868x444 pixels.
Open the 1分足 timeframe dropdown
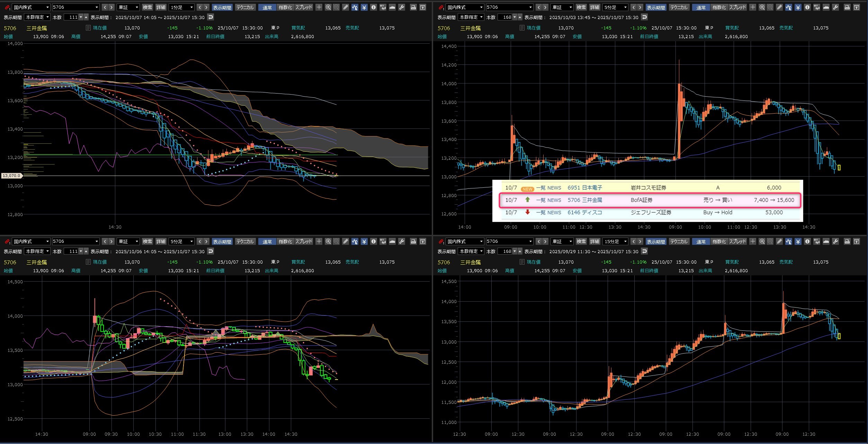point(182,7)
